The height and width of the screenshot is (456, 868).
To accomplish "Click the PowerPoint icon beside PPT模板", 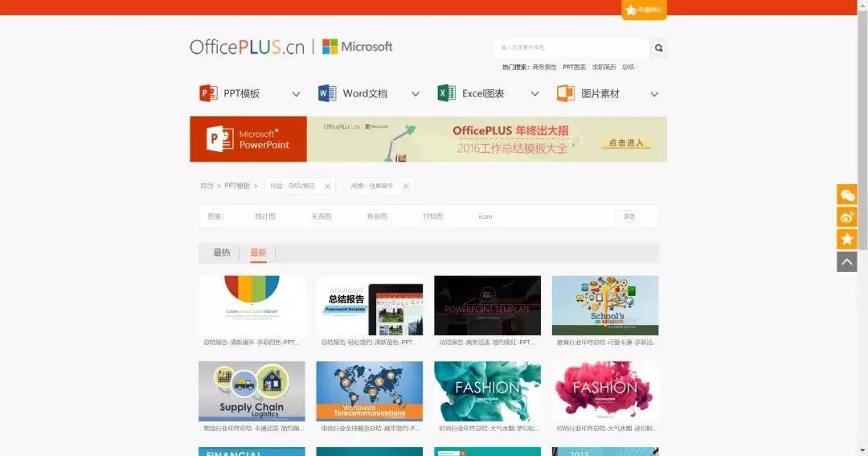I will pyautogui.click(x=208, y=93).
